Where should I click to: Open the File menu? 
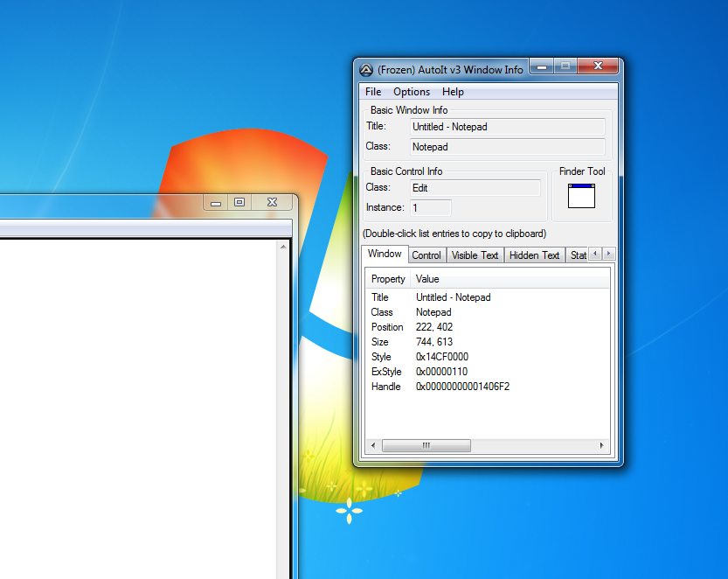[x=373, y=92]
